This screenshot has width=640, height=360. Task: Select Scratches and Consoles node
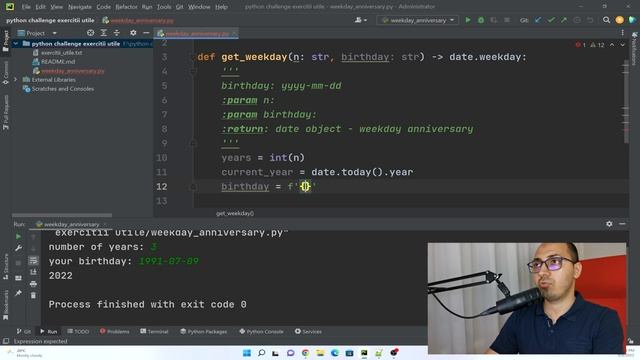(59, 89)
